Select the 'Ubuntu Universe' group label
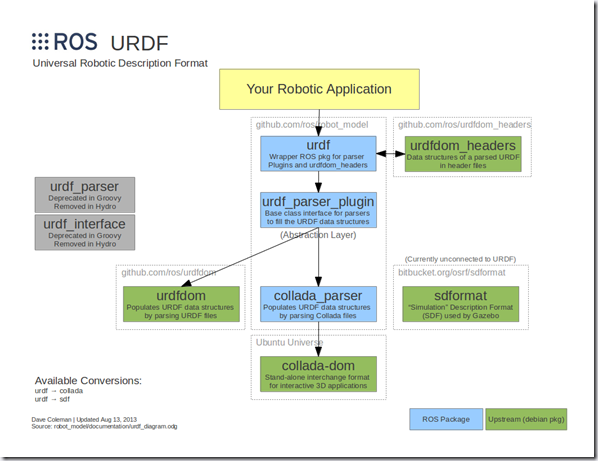 pos(289,342)
